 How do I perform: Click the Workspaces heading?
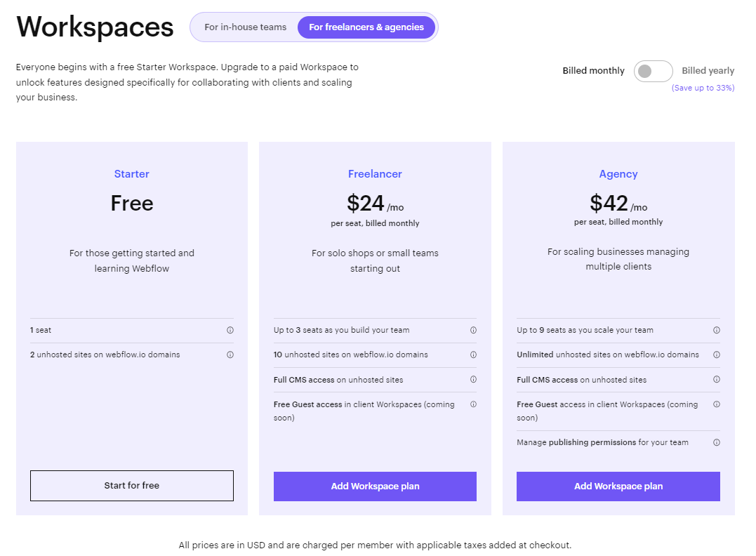point(95,27)
